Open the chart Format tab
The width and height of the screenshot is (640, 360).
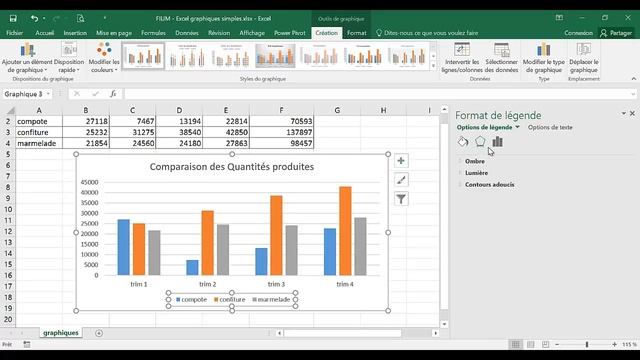tap(357, 33)
